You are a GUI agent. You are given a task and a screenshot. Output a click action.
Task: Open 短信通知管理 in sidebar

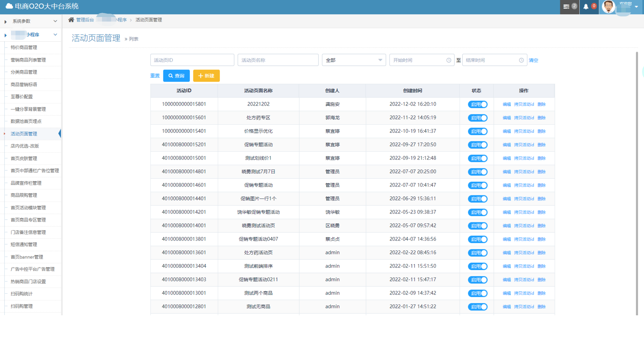(x=24, y=245)
